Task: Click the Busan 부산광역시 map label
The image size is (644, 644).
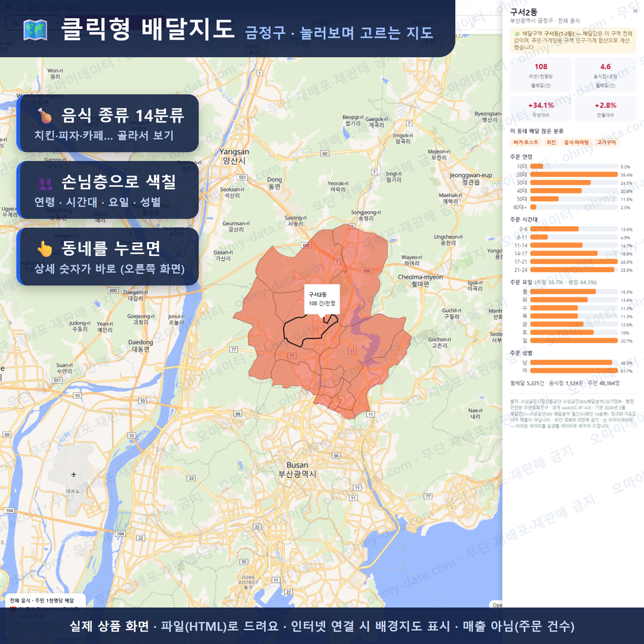Action: pyautogui.click(x=297, y=469)
